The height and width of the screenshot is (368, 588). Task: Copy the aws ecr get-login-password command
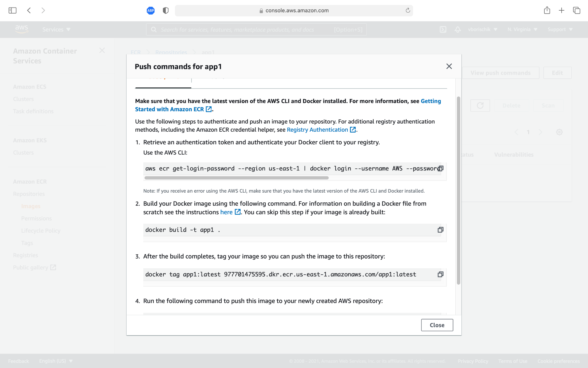[440, 168]
